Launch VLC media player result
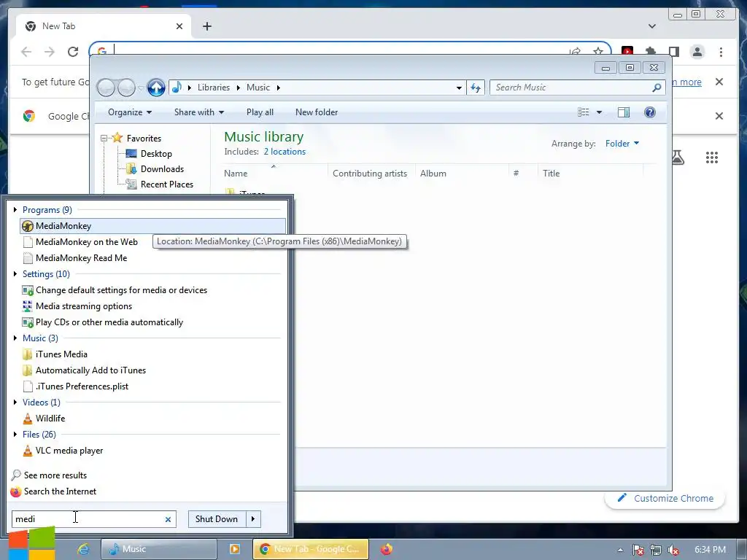The image size is (747, 560). click(x=63, y=451)
